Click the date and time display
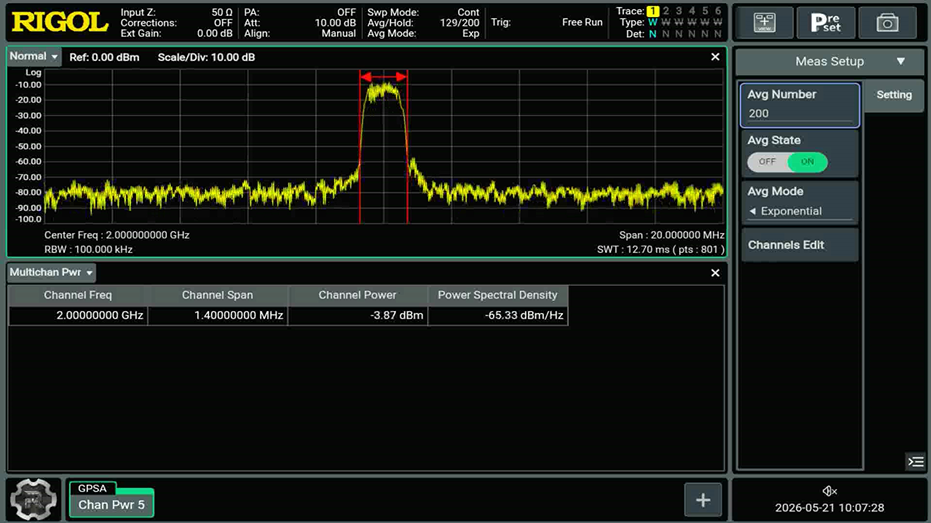Image resolution: width=931 pixels, height=523 pixels. tap(829, 508)
